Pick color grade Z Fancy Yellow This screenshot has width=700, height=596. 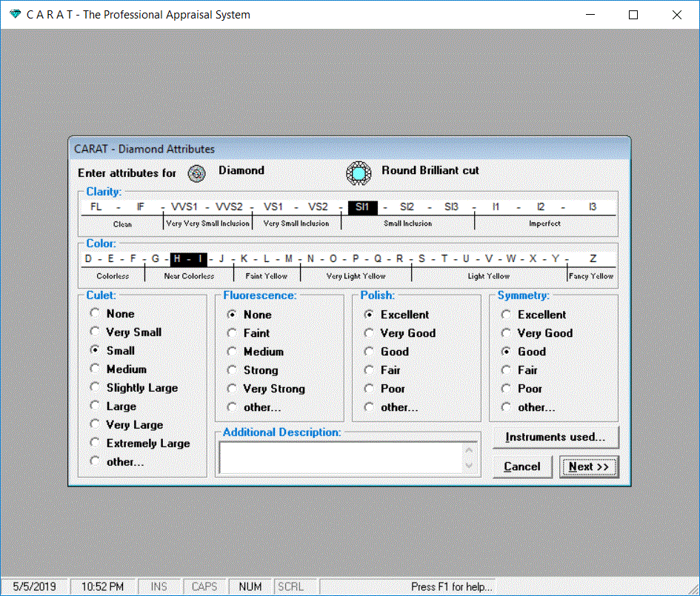click(593, 259)
